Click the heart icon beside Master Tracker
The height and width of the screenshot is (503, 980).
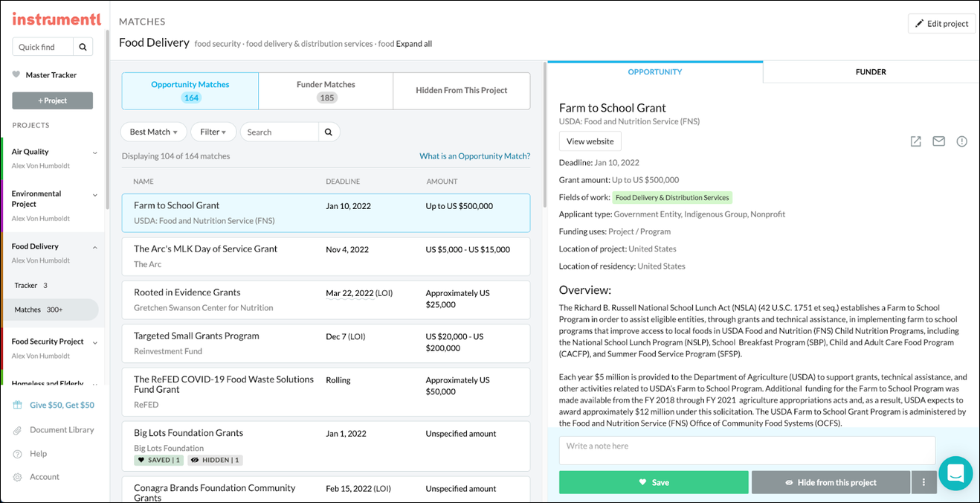click(x=16, y=74)
